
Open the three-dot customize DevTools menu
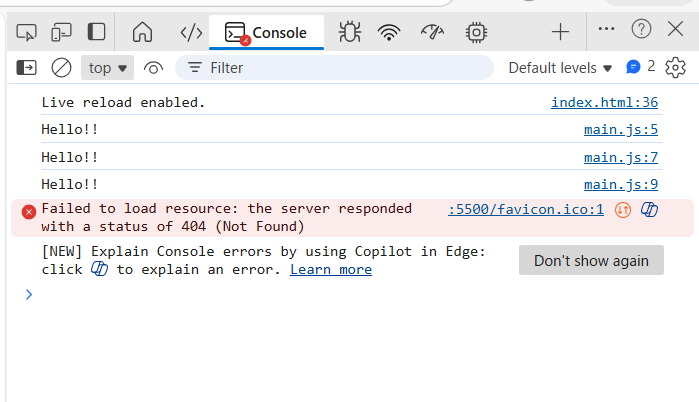pos(606,30)
